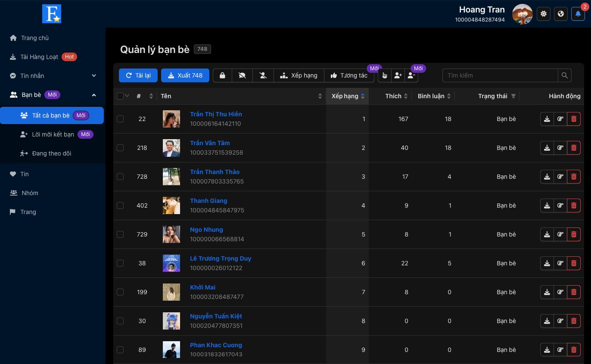
Task: Click the Xếp hạng toolbar button
Action: 299,75
